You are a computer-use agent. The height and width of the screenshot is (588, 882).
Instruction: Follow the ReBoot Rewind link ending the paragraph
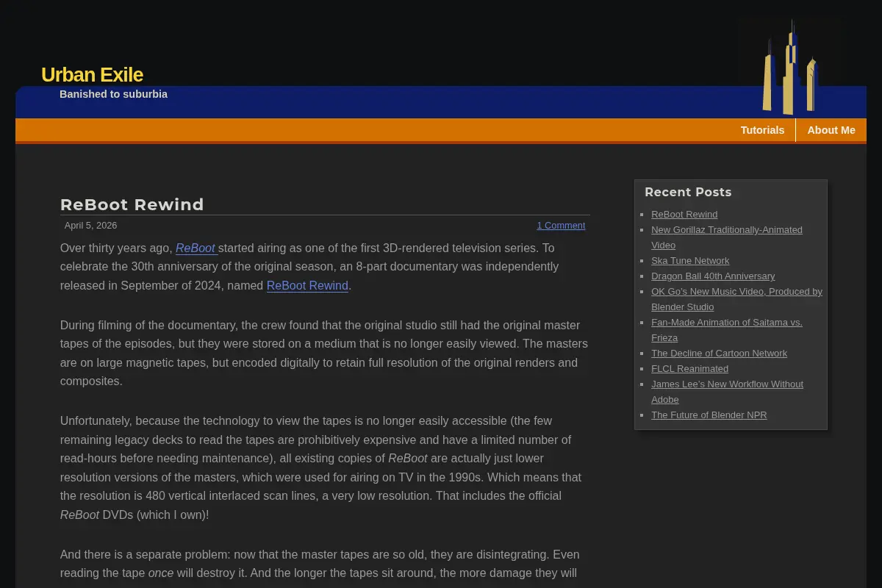click(307, 286)
